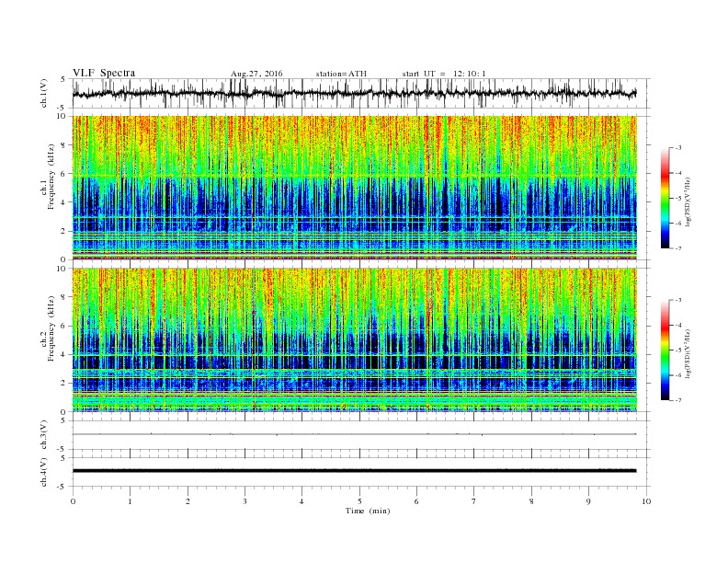Select the "start UT = 12:10:1" label
Image resolution: width=728 pixels, height=563 pixels.
click(x=444, y=74)
